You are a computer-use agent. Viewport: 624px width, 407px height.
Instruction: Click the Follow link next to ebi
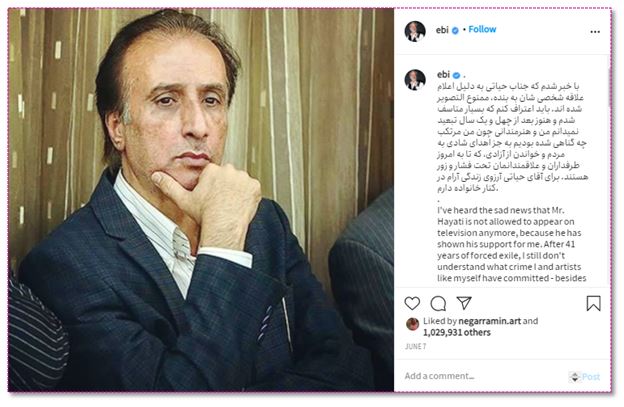(482, 29)
